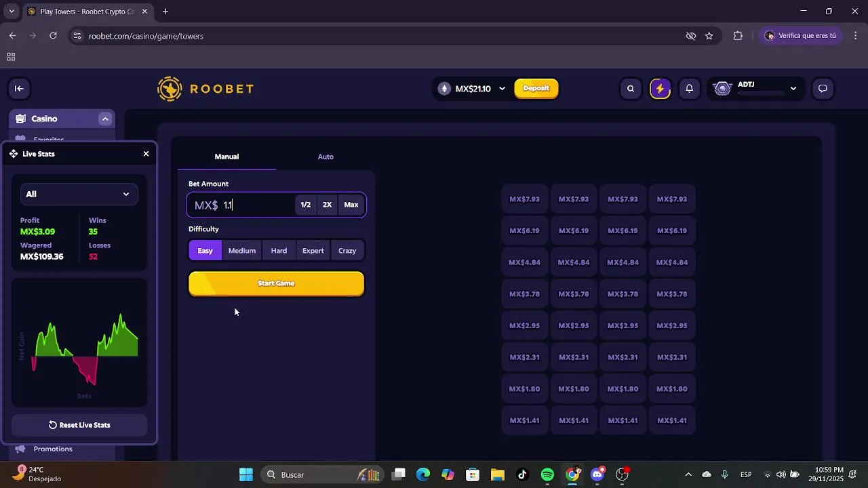Collapse the Roobet sidebar menu icon
868x488 pixels.
click(19, 88)
